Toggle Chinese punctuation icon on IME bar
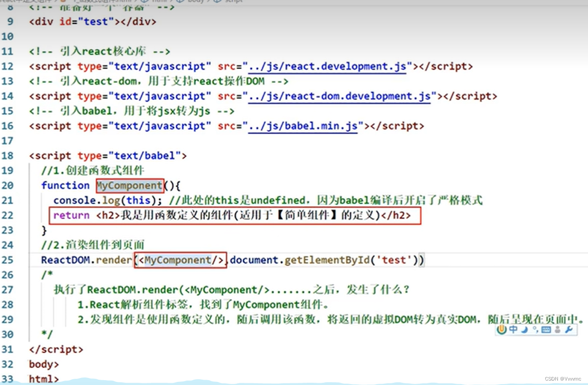This screenshot has width=588, height=385. [x=535, y=330]
